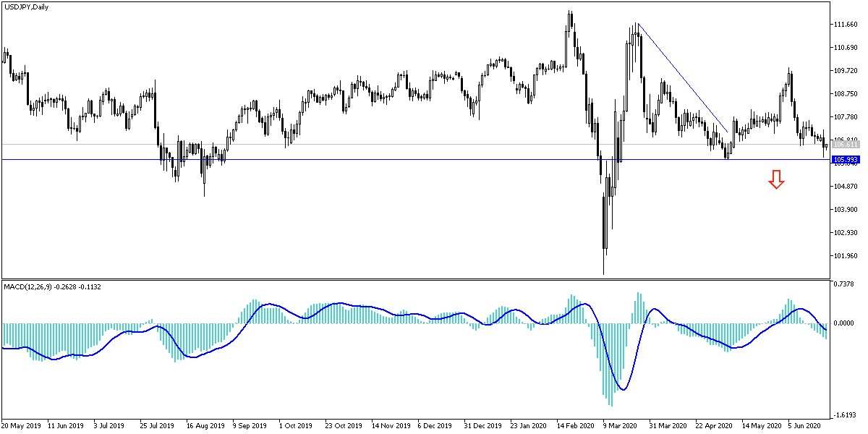Click the 111.660 price axis label
Image resolution: width=868 pixels, height=434 pixels.
click(x=846, y=25)
